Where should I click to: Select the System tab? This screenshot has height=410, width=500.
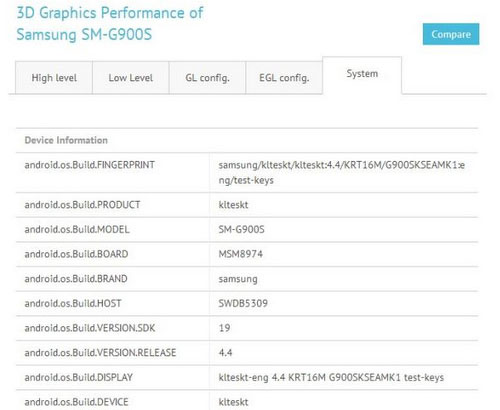coord(362,74)
